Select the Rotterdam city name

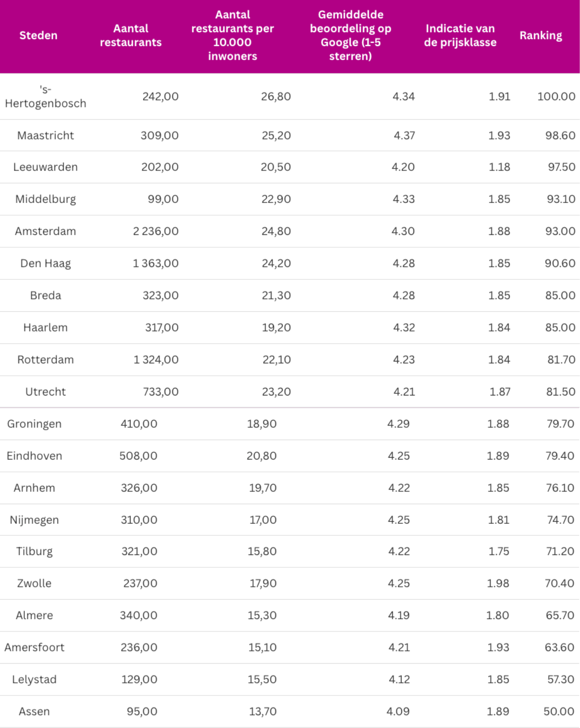click(x=46, y=360)
